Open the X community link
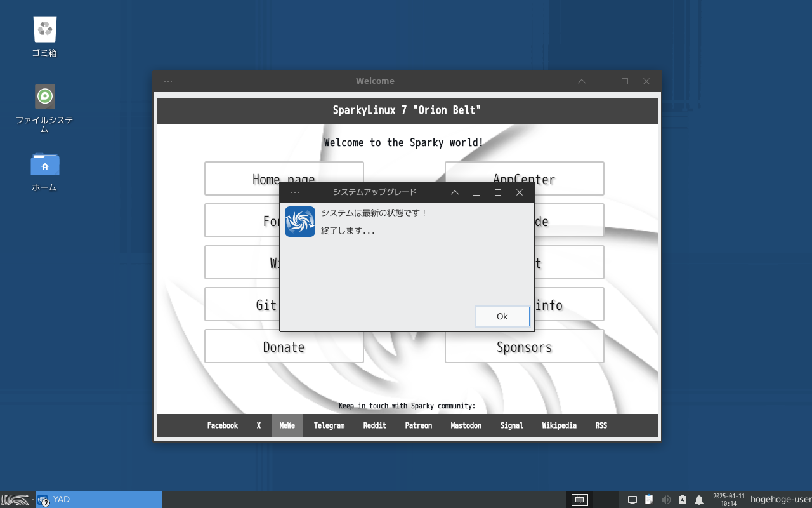 (259, 425)
